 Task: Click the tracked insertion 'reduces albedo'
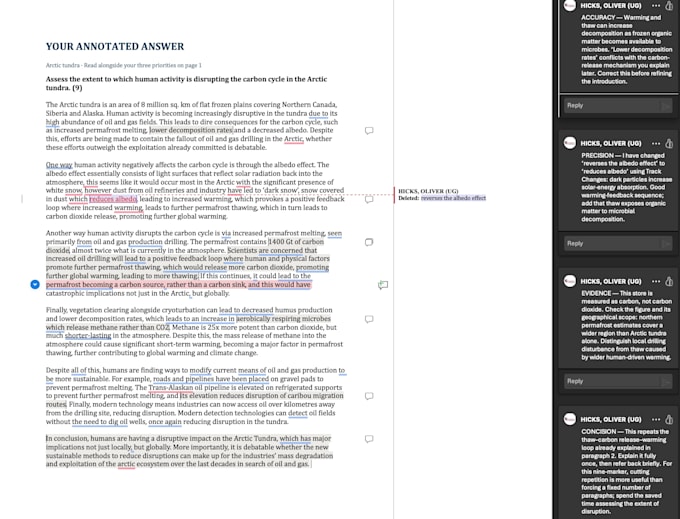click(x=113, y=199)
